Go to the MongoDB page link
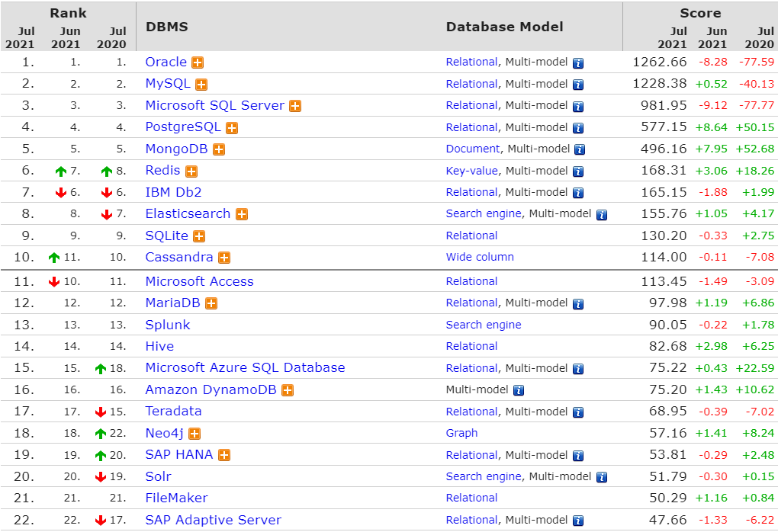 [177, 149]
